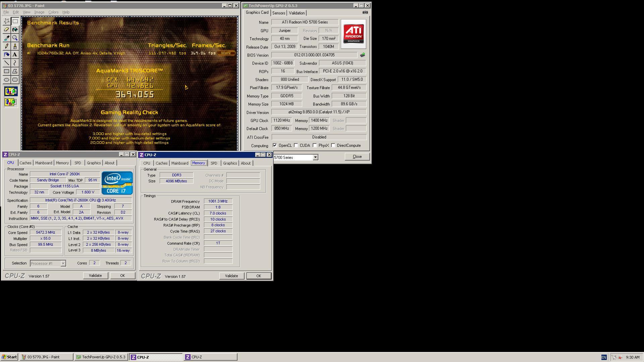Click Validate in left CPU-Z window

pos(95,276)
